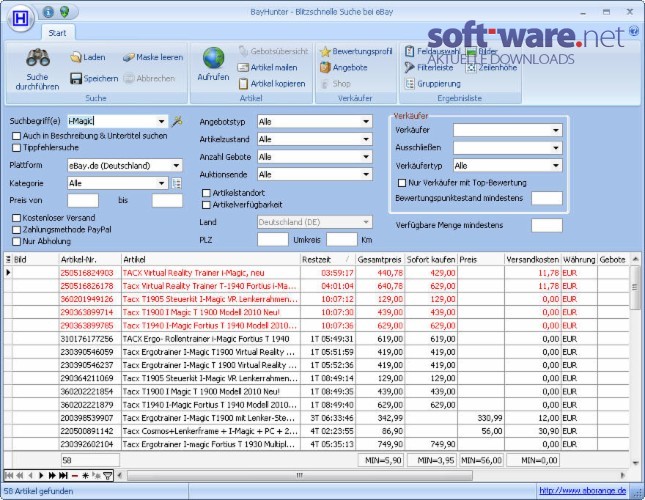Open http://www.aborange.de link
Image resolution: width=645 pixels, height=500 pixels.
582,491
